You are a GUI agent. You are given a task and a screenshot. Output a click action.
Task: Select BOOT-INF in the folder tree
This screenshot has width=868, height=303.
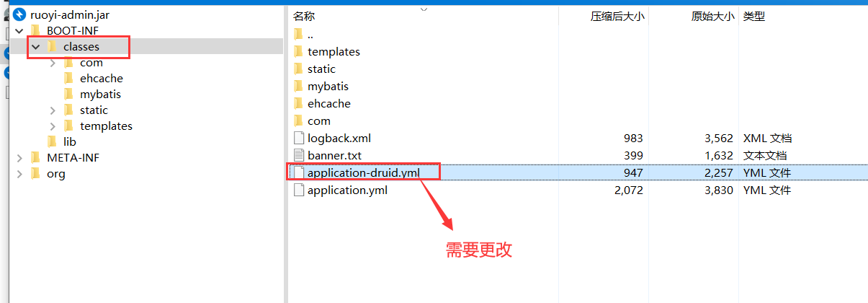click(73, 30)
